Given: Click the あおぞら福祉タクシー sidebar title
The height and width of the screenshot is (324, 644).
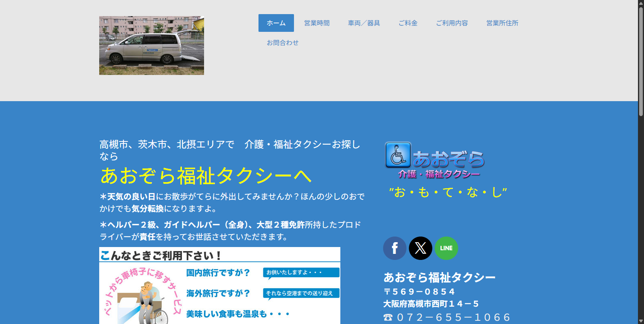Looking at the screenshot, I should 440,277.
